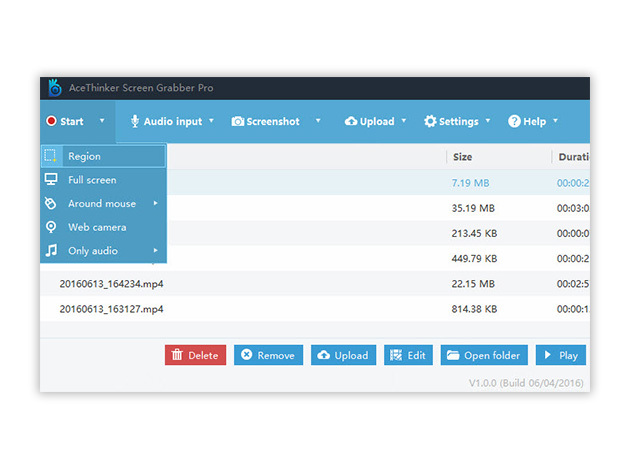Click the microphone Audio input icon
This screenshot has height=473, width=630.
[x=135, y=121]
